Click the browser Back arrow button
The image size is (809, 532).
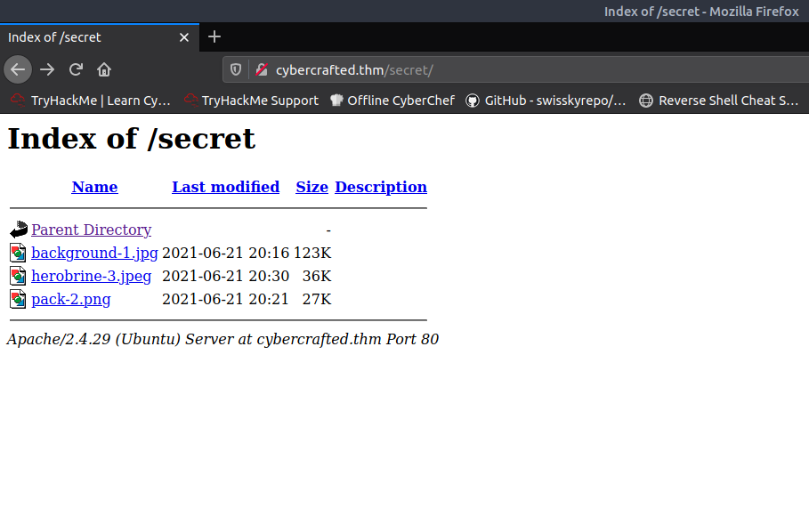18,69
